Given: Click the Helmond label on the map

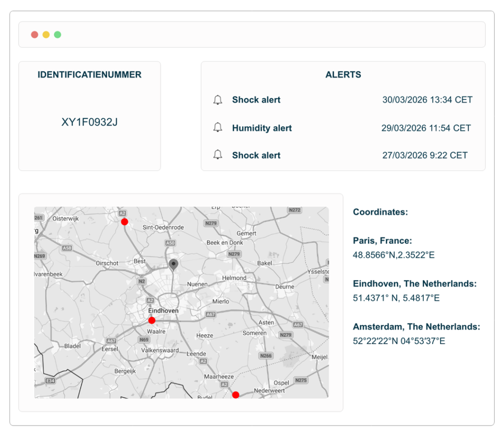Looking at the screenshot, I should point(234,278).
